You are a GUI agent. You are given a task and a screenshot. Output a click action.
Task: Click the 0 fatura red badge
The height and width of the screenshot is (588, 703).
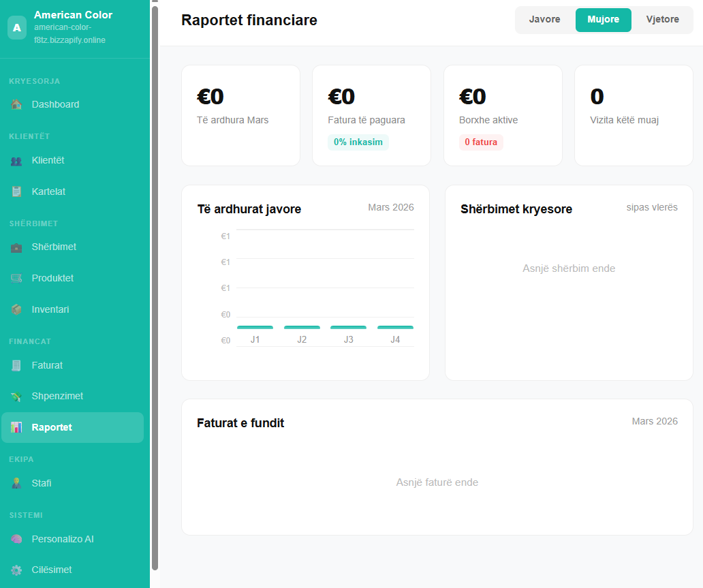coord(480,142)
